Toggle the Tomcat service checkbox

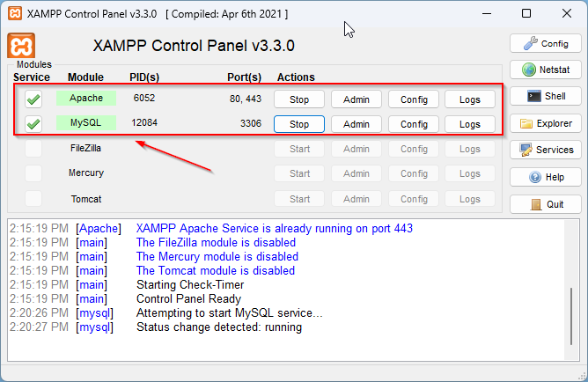[33, 199]
